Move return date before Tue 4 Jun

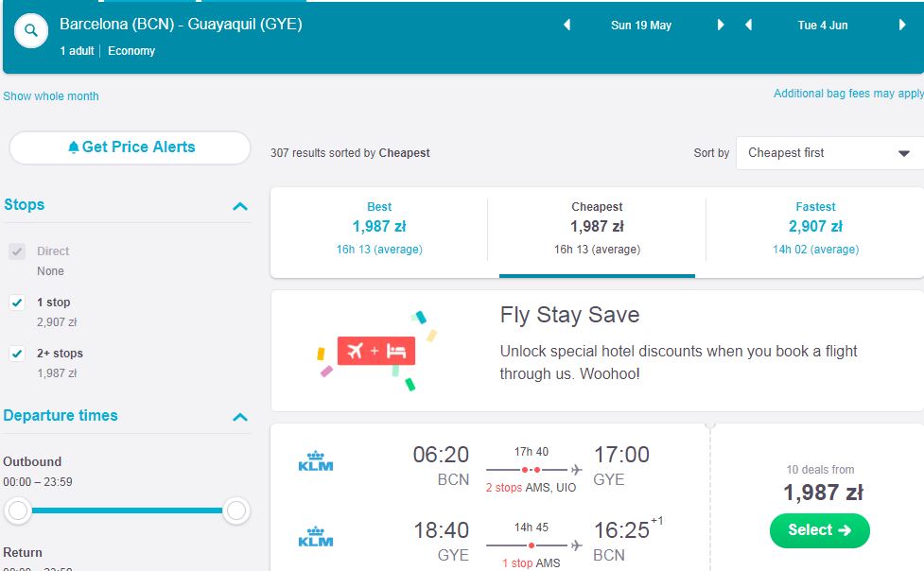[748, 25]
